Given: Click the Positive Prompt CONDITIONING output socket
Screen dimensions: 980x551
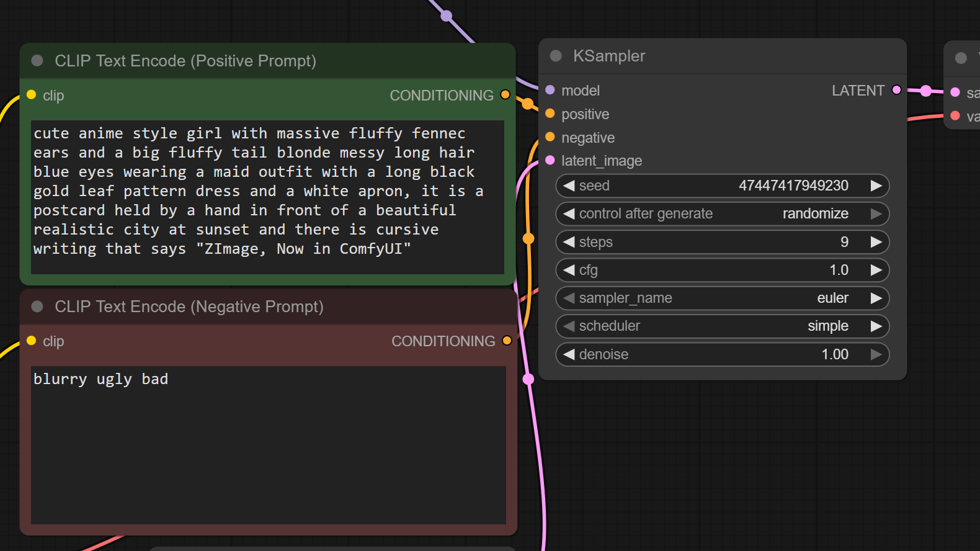Looking at the screenshot, I should (505, 95).
